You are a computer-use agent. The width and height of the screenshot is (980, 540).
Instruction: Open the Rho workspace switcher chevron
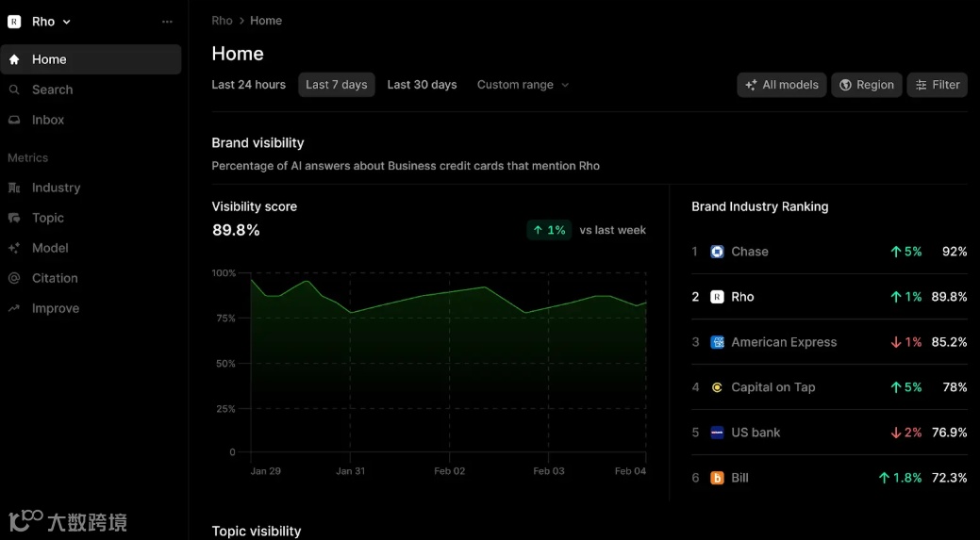click(x=67, y=22)
